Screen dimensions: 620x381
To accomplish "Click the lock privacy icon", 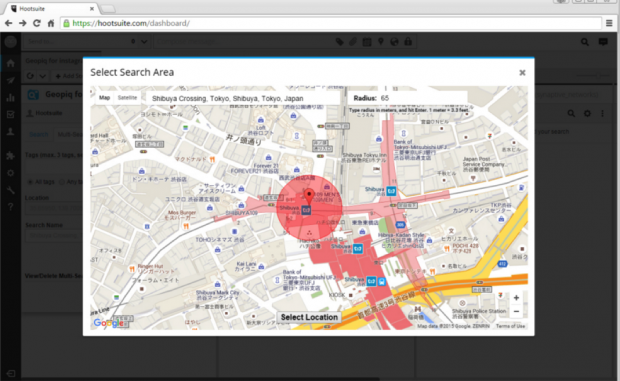I will (408, 41).
